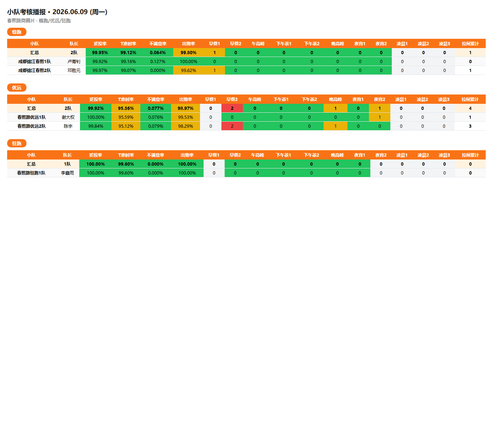
Task: Select the 99.97% cell in first table
Action: pos(100,70)
